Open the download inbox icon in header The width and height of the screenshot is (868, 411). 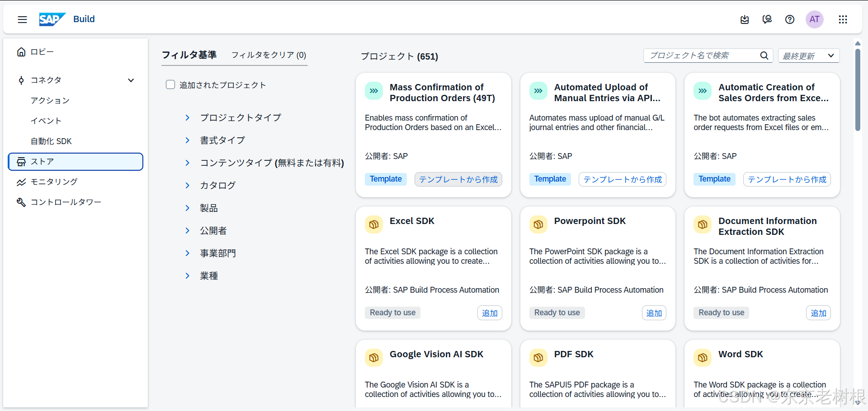pos(745,19)
